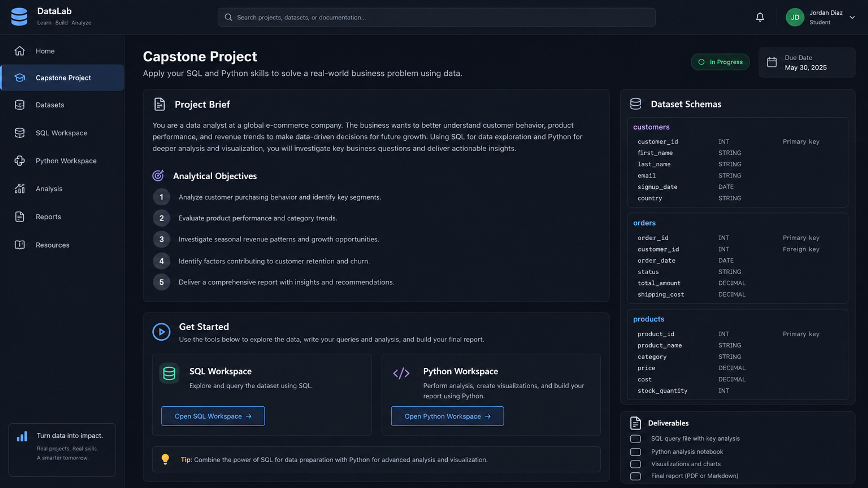This screenshot has width=868, height=488.
Task: Click the Dataset Schemas database icon
Action: (x=635, y=104)
